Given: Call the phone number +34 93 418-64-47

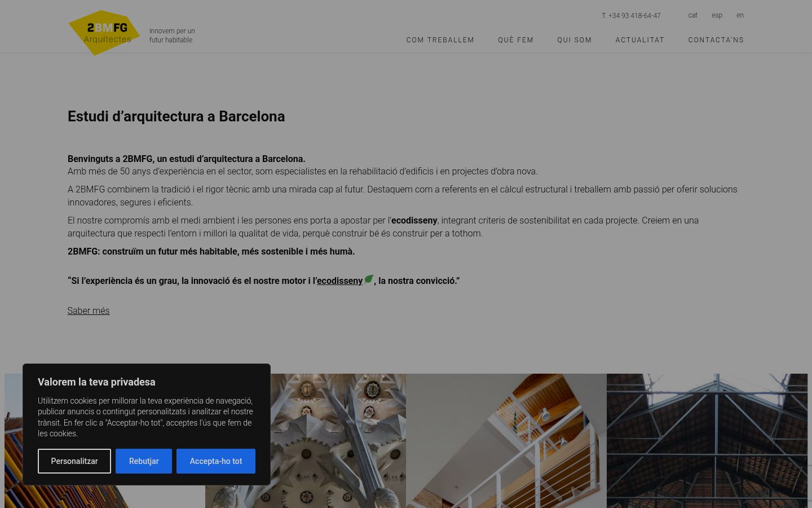Looking at the screenshot, I should (631, 16).
